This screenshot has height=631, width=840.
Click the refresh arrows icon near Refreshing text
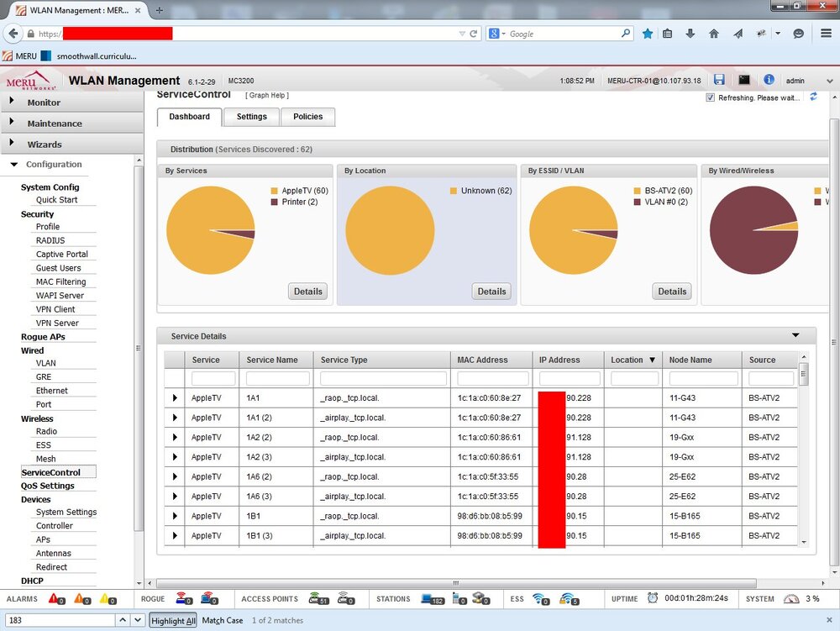[813, 97]
